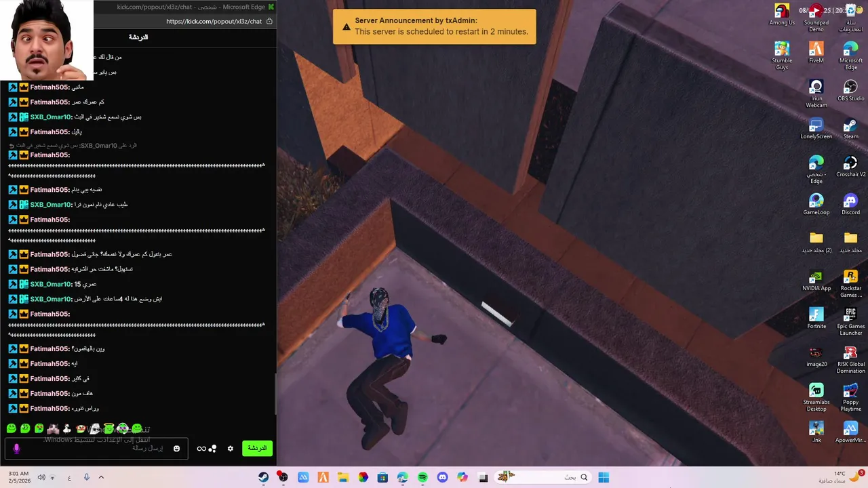Viewport: 868px width, 488px height.
Task: Open the Soundpad Demo desktop shortcut
Action: coord(816,18)
